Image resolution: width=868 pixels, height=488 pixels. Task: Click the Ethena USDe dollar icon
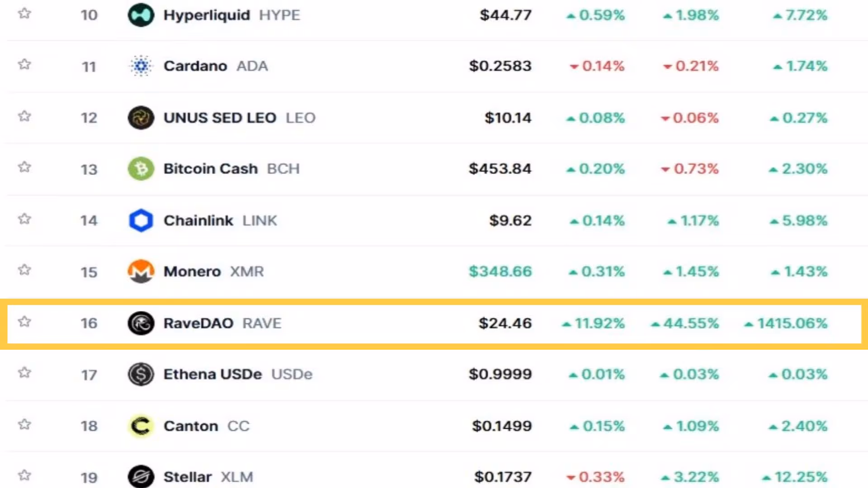click(141, 374)
